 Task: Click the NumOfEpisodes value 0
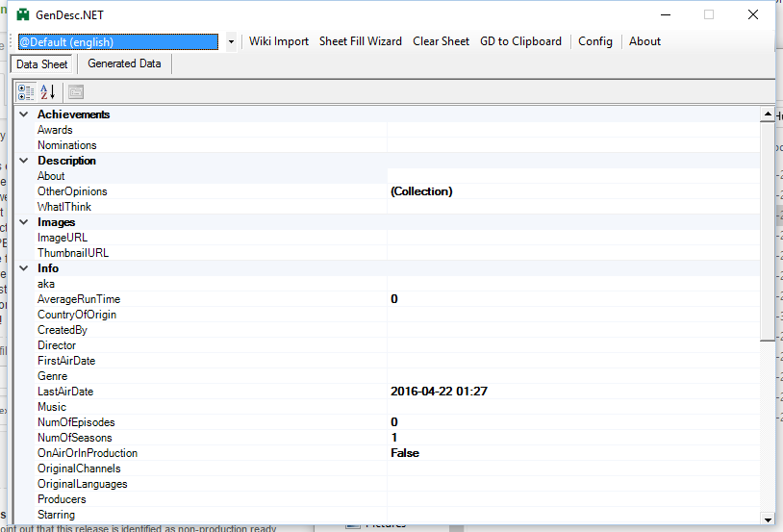coord(573,422)
